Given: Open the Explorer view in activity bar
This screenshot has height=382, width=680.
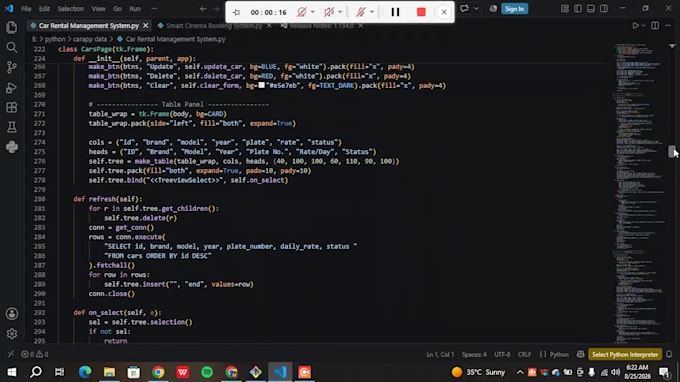Looking at the screenshot, I should click(x=12, y=27).
